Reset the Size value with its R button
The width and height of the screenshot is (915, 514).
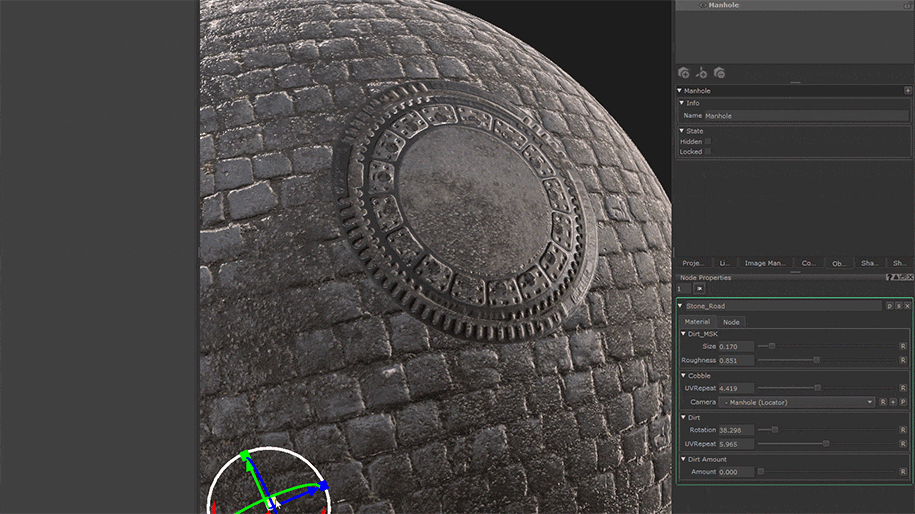click(903, 346)
